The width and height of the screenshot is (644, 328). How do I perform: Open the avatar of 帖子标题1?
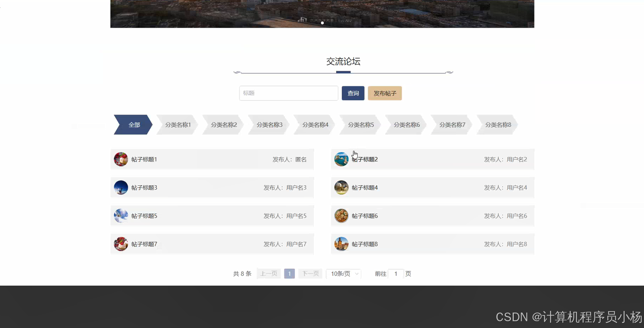(x=121, y=159)
